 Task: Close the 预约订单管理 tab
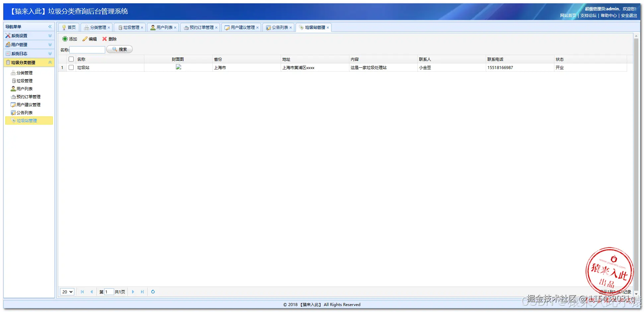tap(216, 28)
